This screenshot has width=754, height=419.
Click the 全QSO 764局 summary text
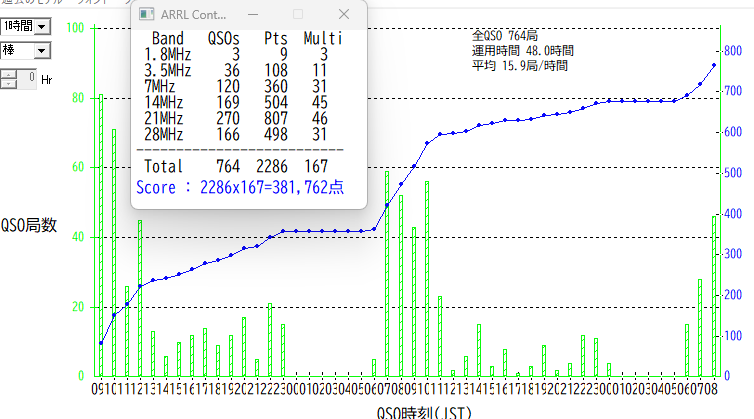pyautogui.click(x=504, y=35)
